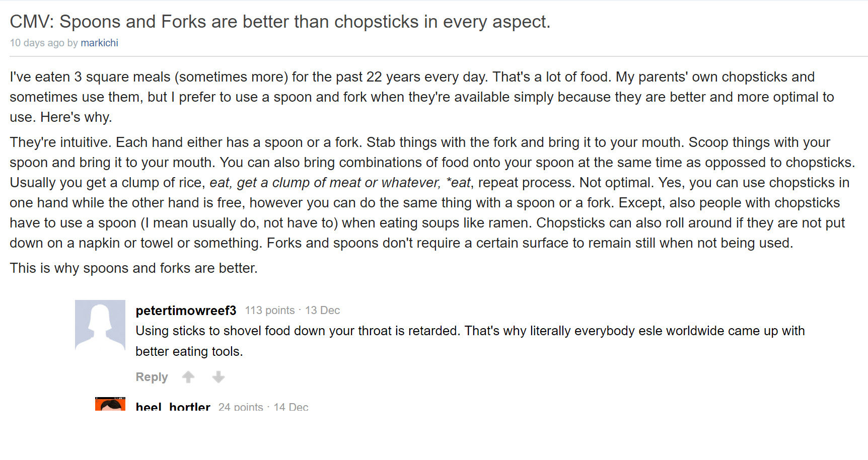This screenshot has width=868, height=460.
Task: Click the '10 days ago' timestamp
Action: point(37,43)
